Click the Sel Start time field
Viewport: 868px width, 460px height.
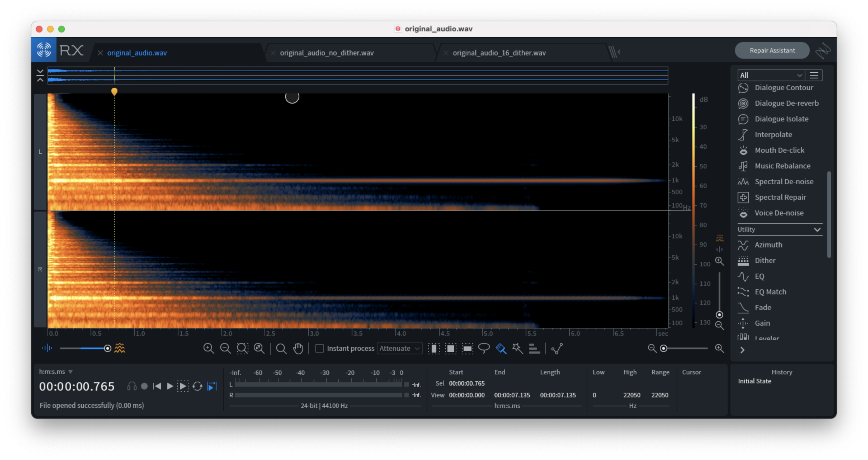tap(467, 383)
